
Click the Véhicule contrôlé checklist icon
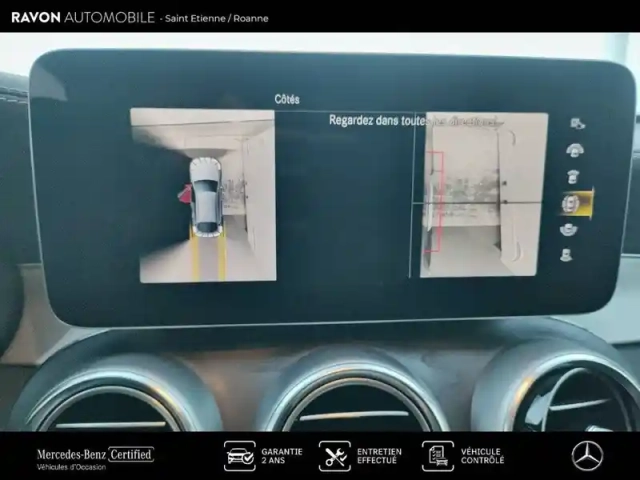click(x=437, y=456)
